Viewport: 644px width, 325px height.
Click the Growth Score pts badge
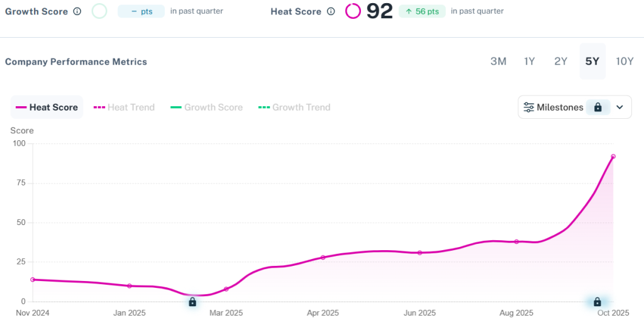click(x=142, y=11)
